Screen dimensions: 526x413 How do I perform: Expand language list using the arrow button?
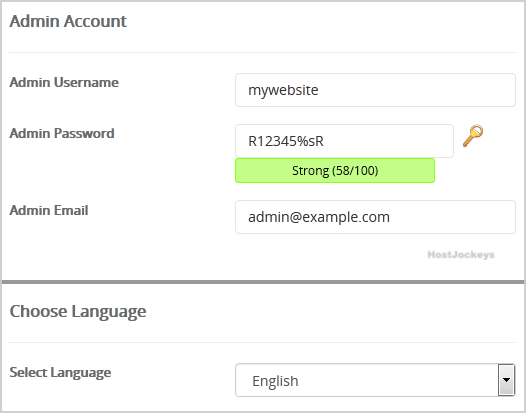coord(506,380)
